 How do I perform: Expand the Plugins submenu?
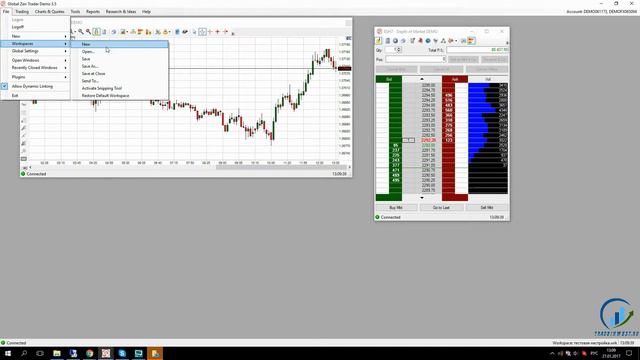(35, 77)
